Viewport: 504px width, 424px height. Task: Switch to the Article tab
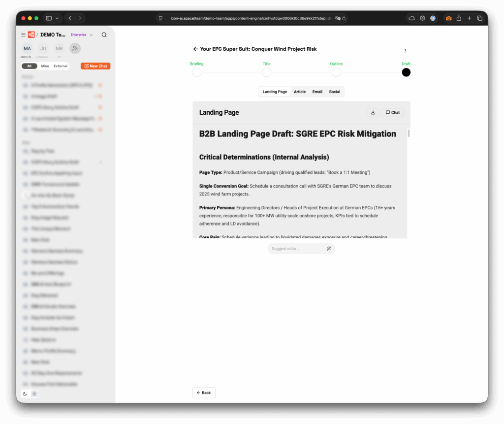pos(300,92)
